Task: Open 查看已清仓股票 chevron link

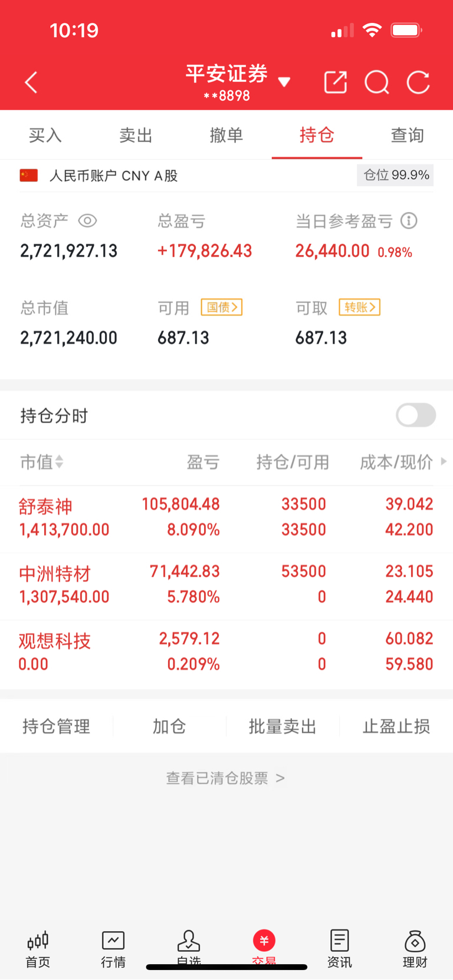Action: [225, 778]
